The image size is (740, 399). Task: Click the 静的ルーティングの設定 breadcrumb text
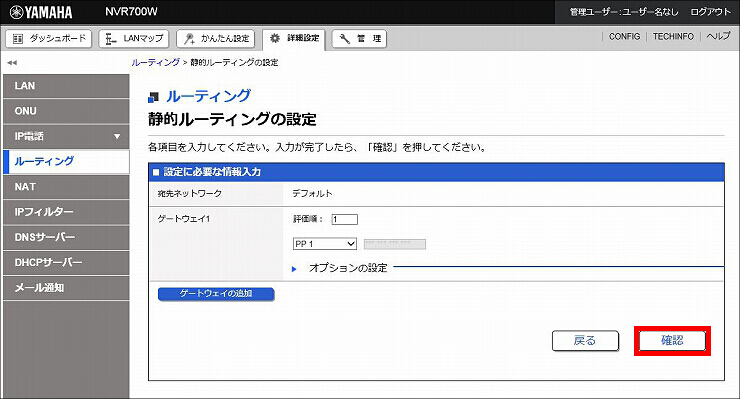coord(234,62)
